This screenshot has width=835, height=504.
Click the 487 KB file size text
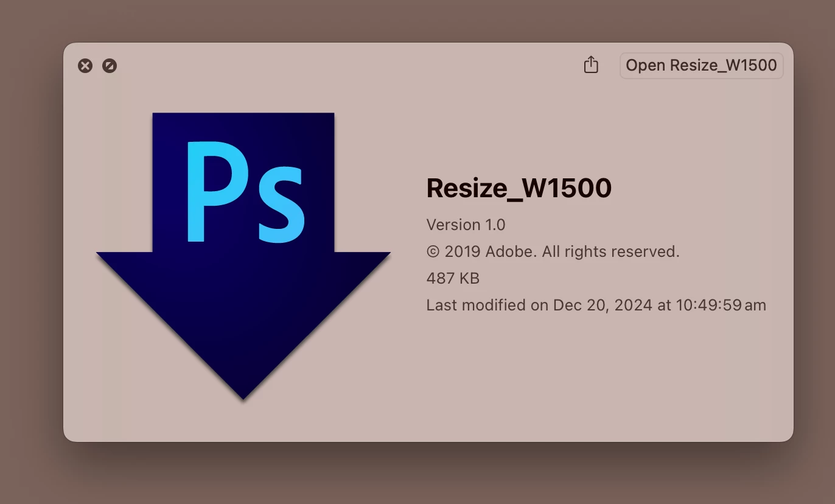coord(453,278)
